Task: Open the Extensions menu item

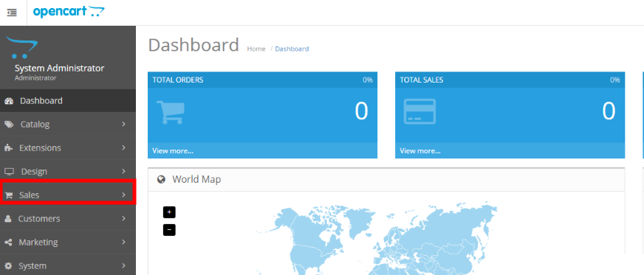Action: (68, 148)
